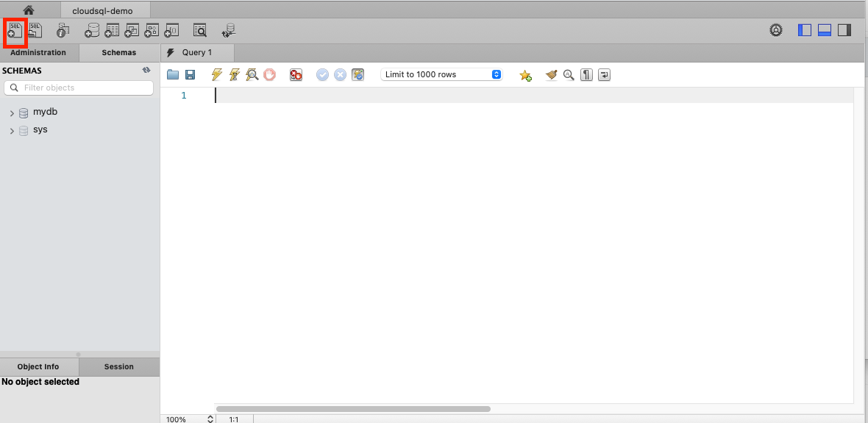Select the mydb schema
This screenshot has width=868, height=423.
click(x=45, y=112)
